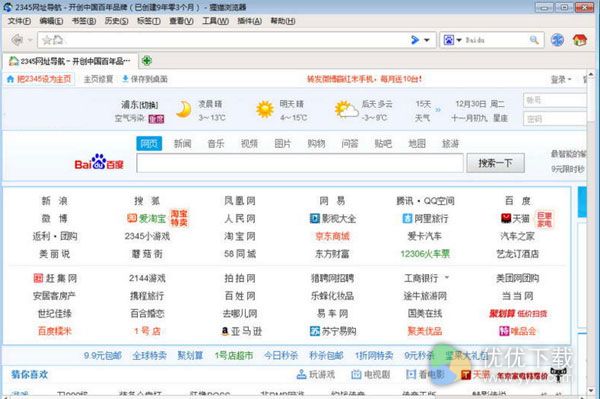The height and width of the screenshot is (399, 600).
Task: Click the red promotional text link at top
Action: tap(364, 79)
